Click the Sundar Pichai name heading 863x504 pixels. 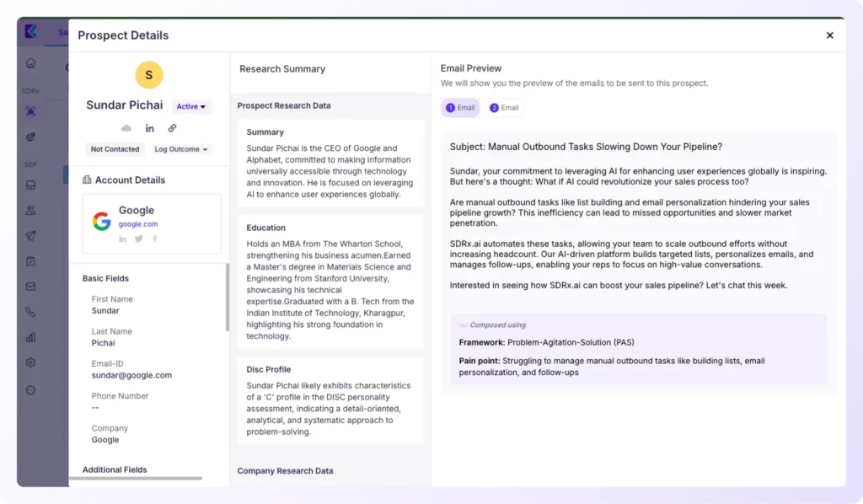(x=125, y=105)
